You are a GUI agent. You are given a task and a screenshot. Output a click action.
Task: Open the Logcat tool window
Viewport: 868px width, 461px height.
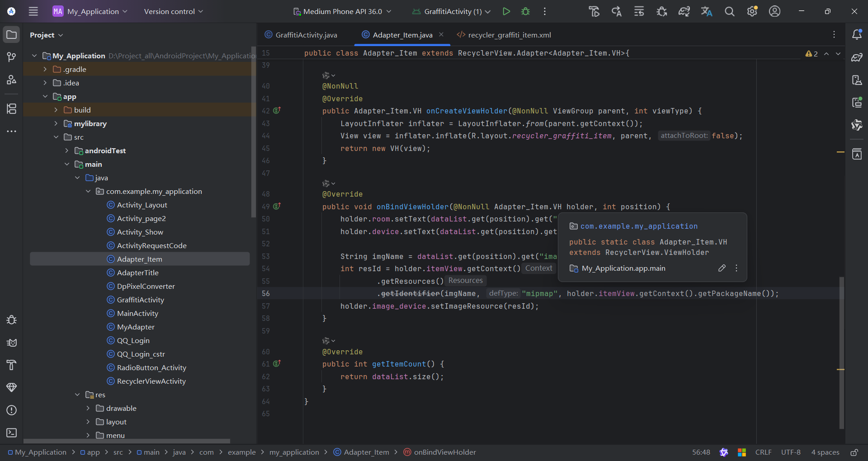12,343
